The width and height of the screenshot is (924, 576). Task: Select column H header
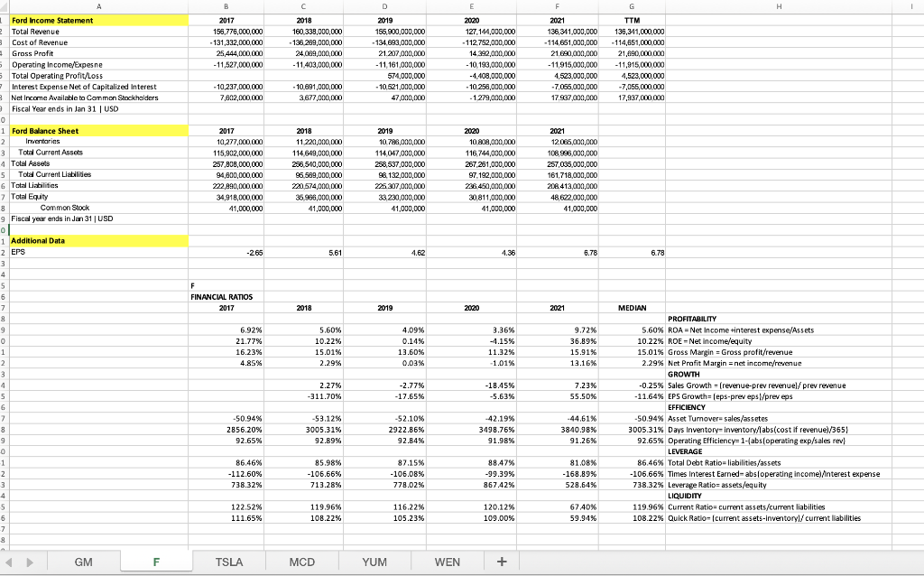coord(780,8)
